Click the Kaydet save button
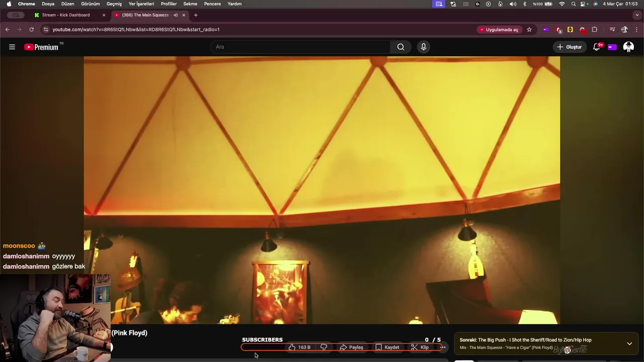644x362 pixels. click(387, 347)
